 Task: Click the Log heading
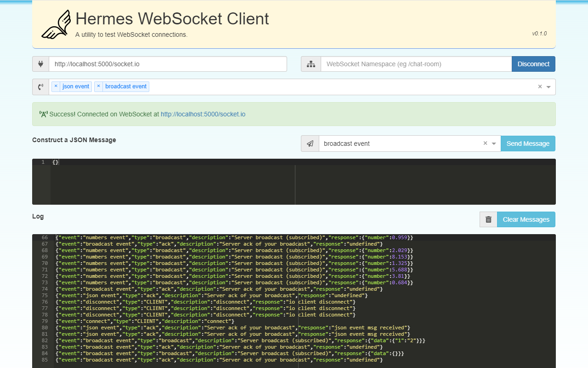pos(38,216)
